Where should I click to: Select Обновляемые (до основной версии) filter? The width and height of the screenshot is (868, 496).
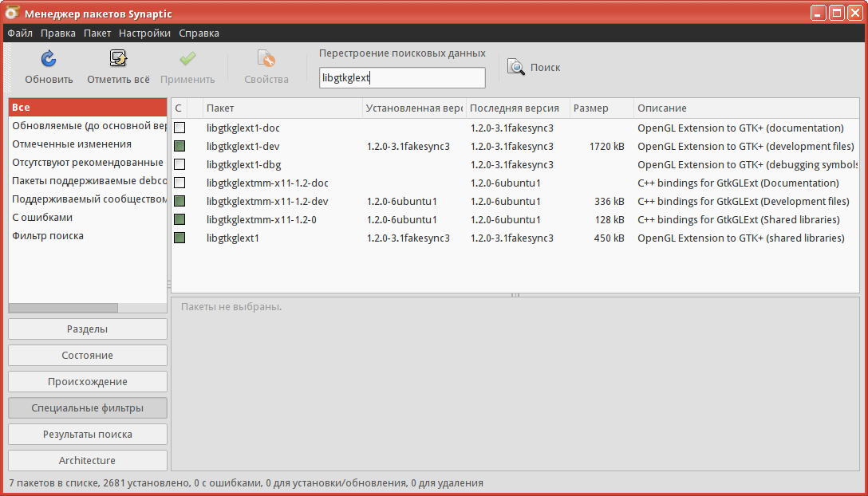click(88, 126)
